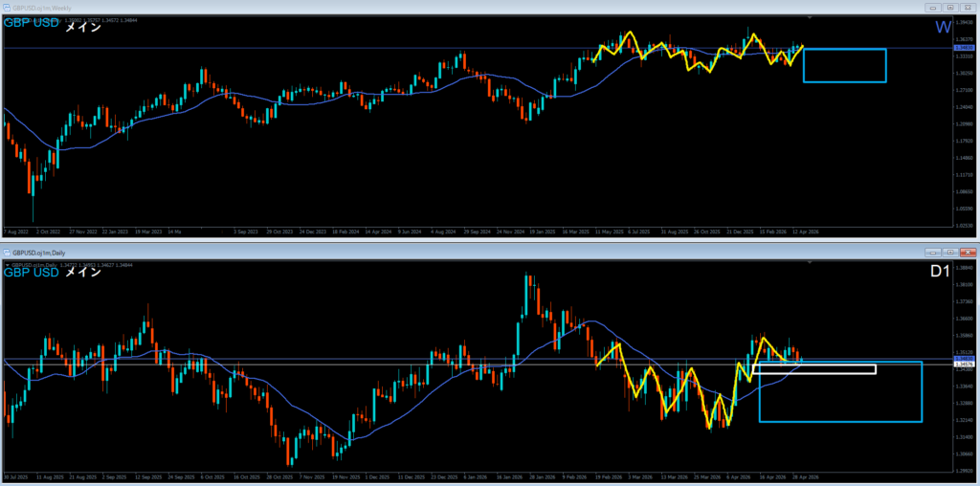Click the "GBPUSD.oj1m,Weekly" window title
The height and width of the screenshot is (486, 980).
coord(45,7)
